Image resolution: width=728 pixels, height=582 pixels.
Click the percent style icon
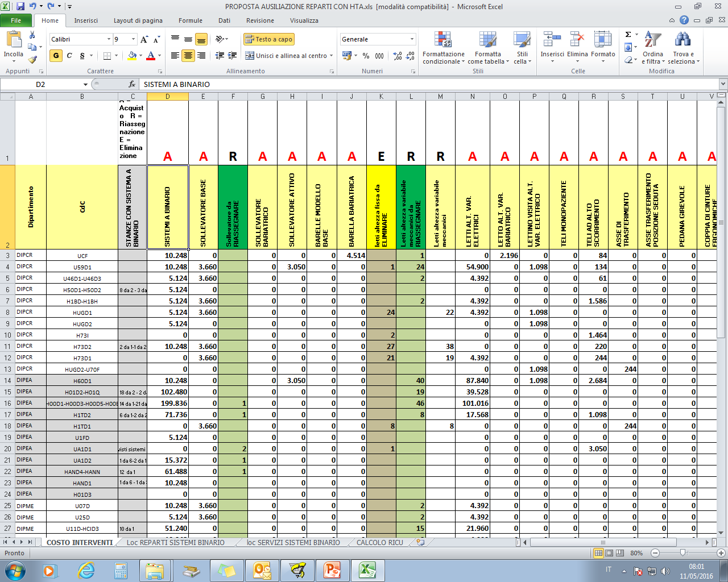(x=366, y=56)
